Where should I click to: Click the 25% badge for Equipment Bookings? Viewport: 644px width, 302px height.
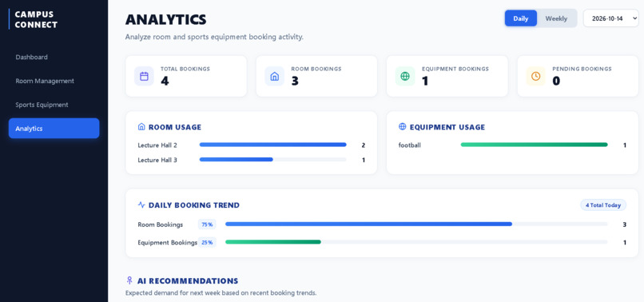(207, 242)
